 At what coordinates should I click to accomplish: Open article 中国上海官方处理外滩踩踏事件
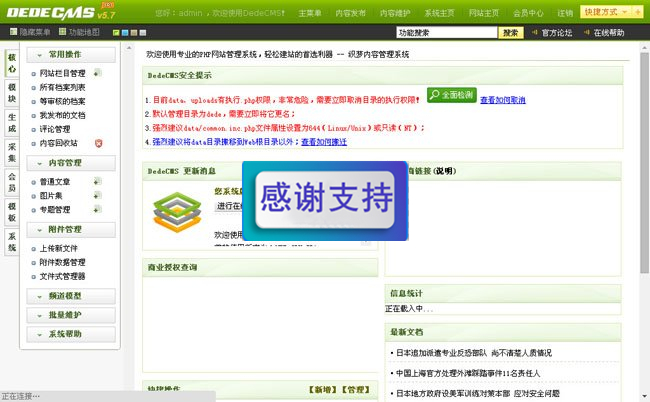[468, 373]
